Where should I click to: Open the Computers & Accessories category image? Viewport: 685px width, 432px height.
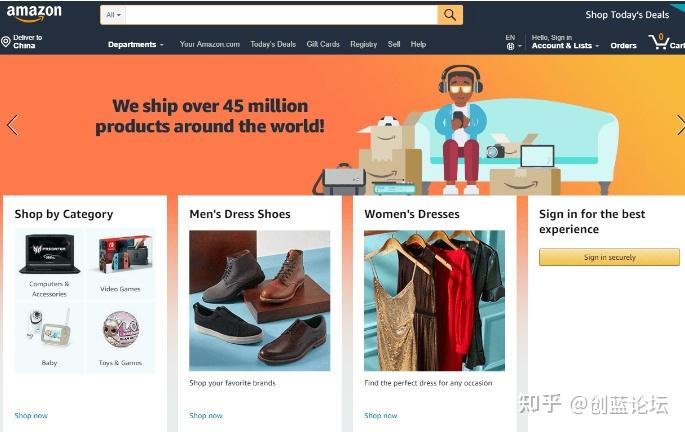(49, 254)
